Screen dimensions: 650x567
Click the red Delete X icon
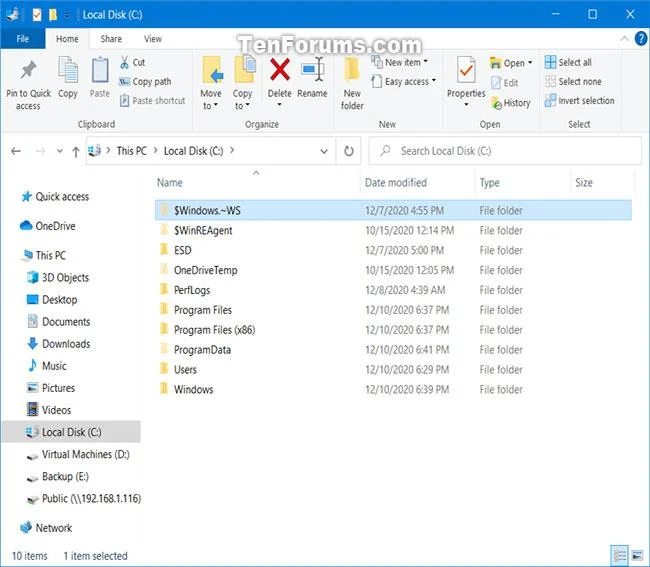[280, 69]
